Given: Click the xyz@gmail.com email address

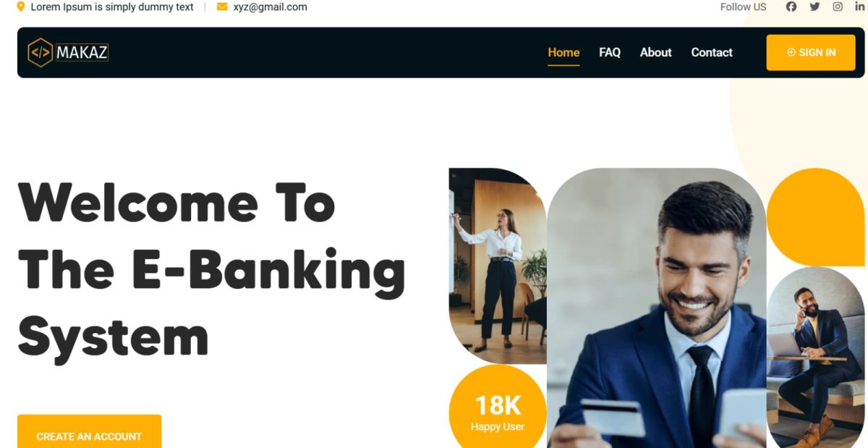Looking at the screenshot, I should 270,7.
